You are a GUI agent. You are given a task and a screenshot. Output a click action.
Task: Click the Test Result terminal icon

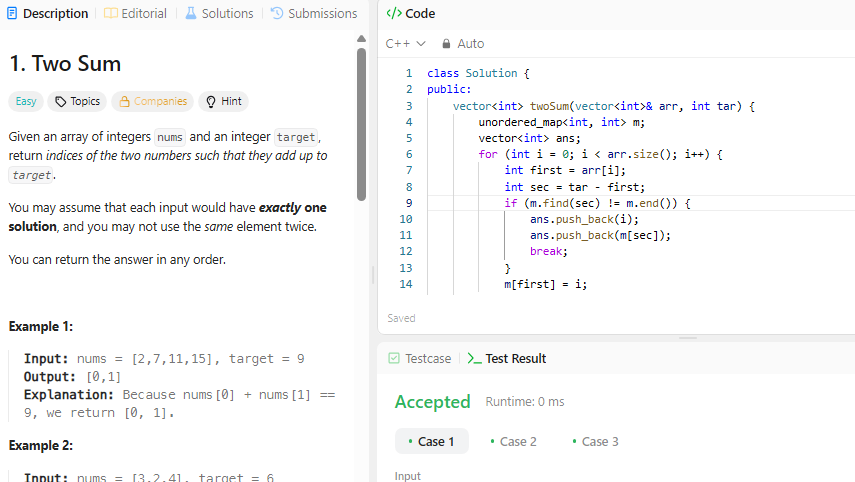click(x=474, y=359)
